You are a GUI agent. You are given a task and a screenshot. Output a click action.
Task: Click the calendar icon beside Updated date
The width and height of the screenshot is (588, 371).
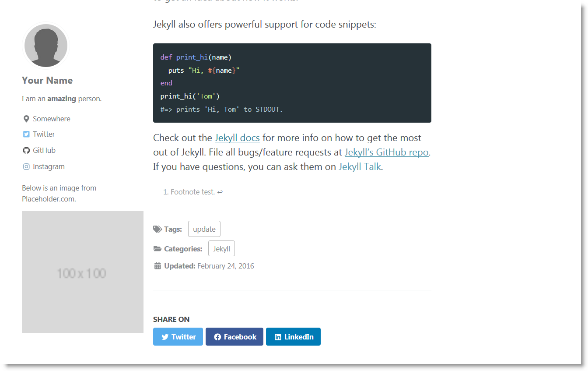click(157, 266)
